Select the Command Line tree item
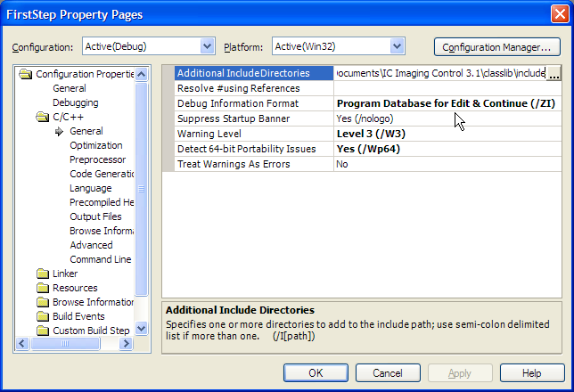The width and height of the screenshot is (574, 392). coord(101,259)
